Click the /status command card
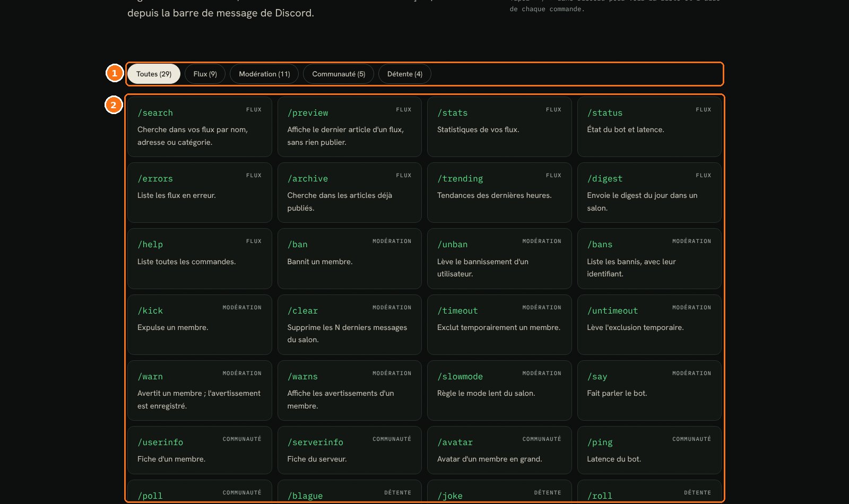 tap(649, 127)
